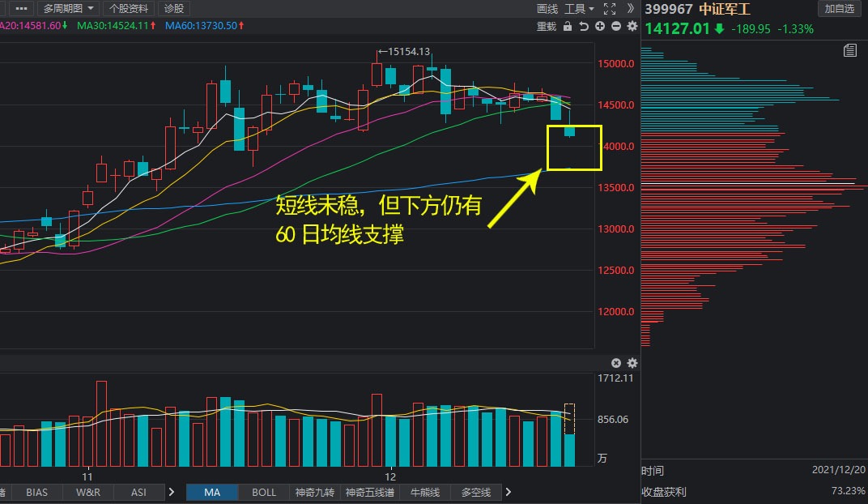This screenshot has width=868, height=504.
Task: Select the 神奇九转 indicator tab
Action: coord(314,492)
